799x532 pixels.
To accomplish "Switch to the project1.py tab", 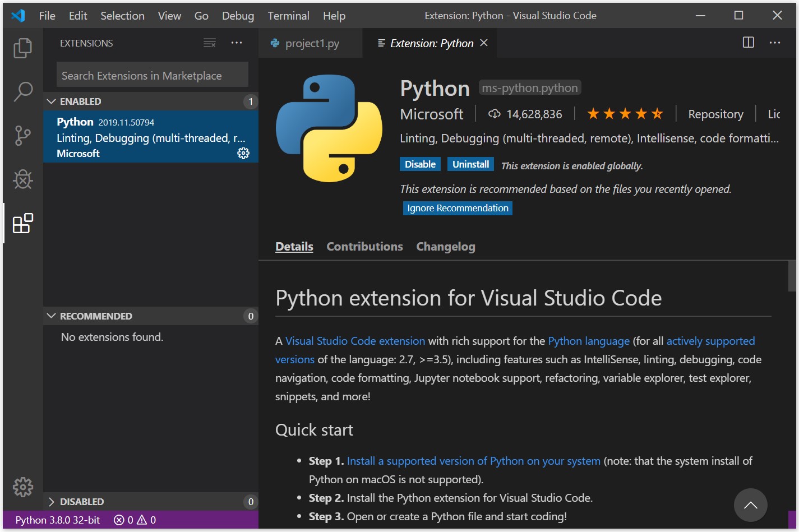I will [x=311, y=43].
